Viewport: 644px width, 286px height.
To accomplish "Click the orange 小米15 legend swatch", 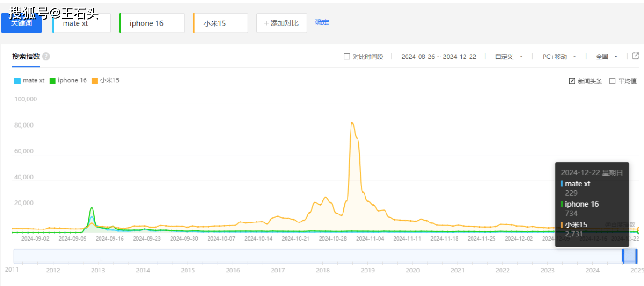I will [95, 80].
